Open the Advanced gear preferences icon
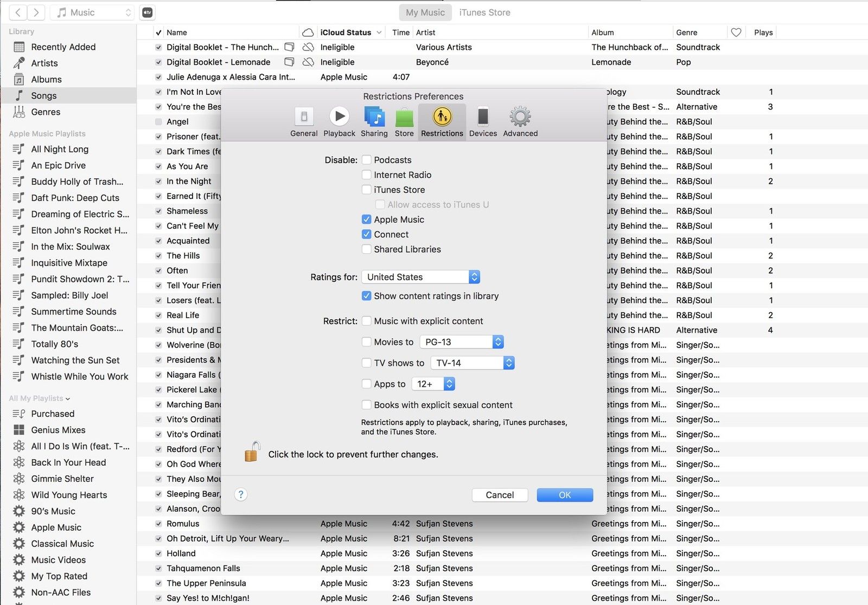This screenshot has width=868, height=605. [x=520, y=117]
